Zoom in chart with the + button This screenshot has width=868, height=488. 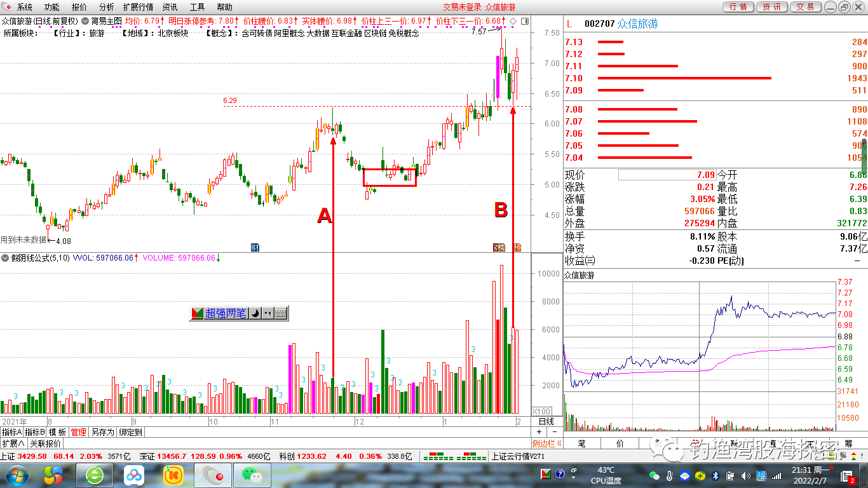coord(539,432)
